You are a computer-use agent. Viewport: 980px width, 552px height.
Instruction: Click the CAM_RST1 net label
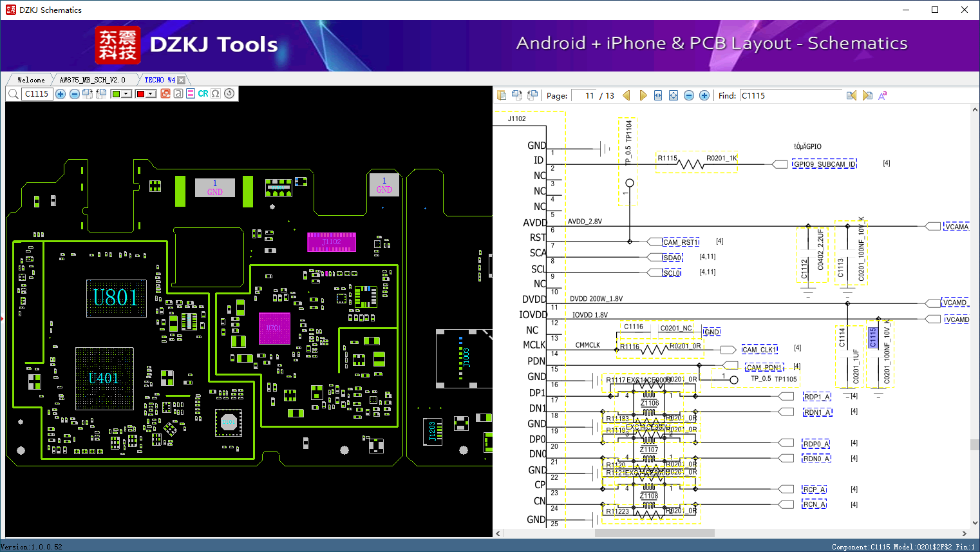point(681,242)
